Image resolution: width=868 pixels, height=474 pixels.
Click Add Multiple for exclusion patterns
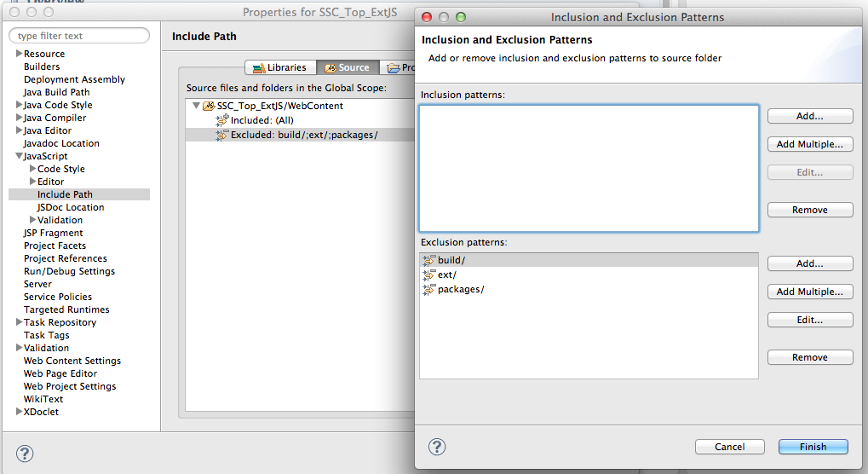coord(809,292)
